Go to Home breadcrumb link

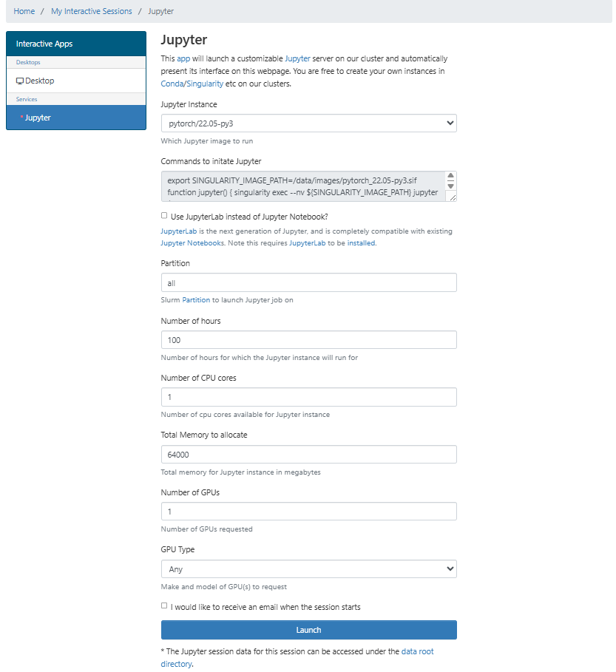coord(24,11)
